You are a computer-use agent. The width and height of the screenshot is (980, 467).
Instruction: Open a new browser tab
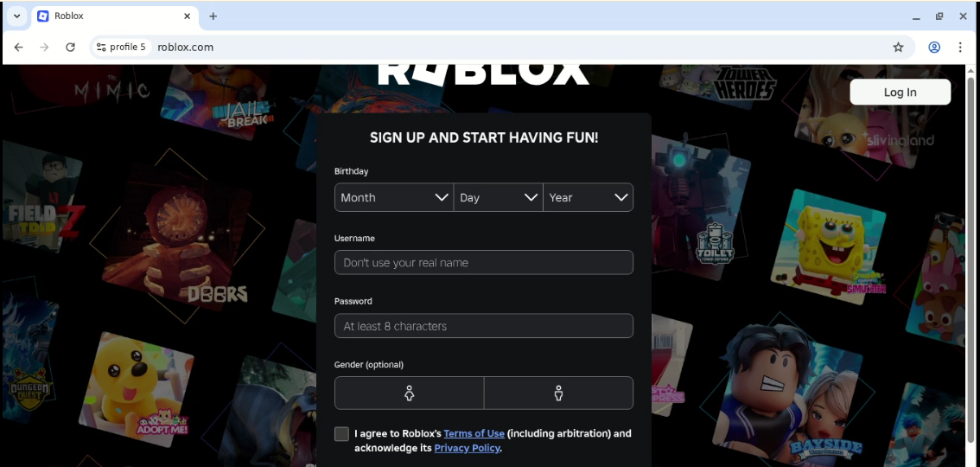tap(213, 16)
